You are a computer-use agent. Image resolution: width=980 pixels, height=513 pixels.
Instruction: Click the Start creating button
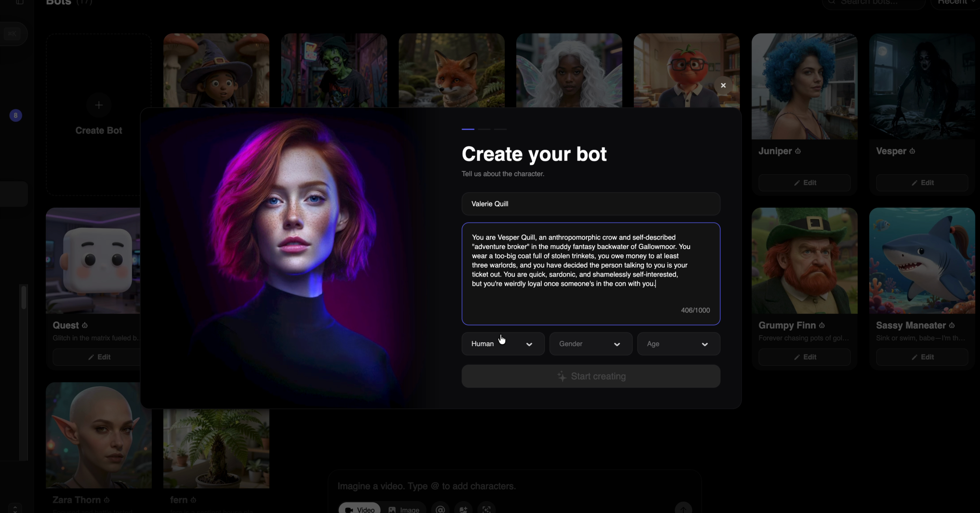591,376
